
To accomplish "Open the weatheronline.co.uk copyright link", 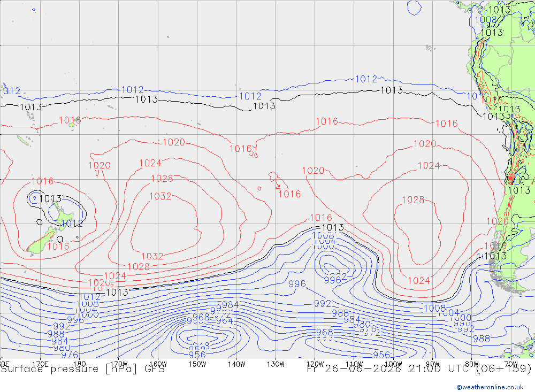I will (490, 387).
